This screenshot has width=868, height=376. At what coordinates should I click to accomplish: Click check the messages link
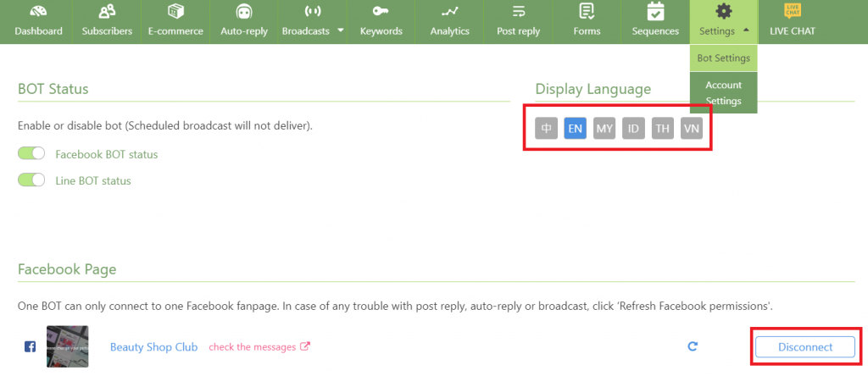click(252, 346)
